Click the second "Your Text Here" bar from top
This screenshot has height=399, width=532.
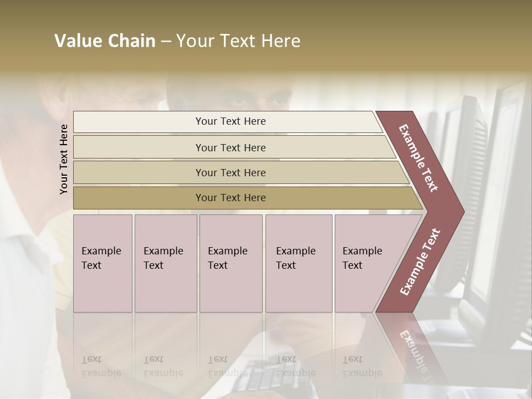point(234,147)
